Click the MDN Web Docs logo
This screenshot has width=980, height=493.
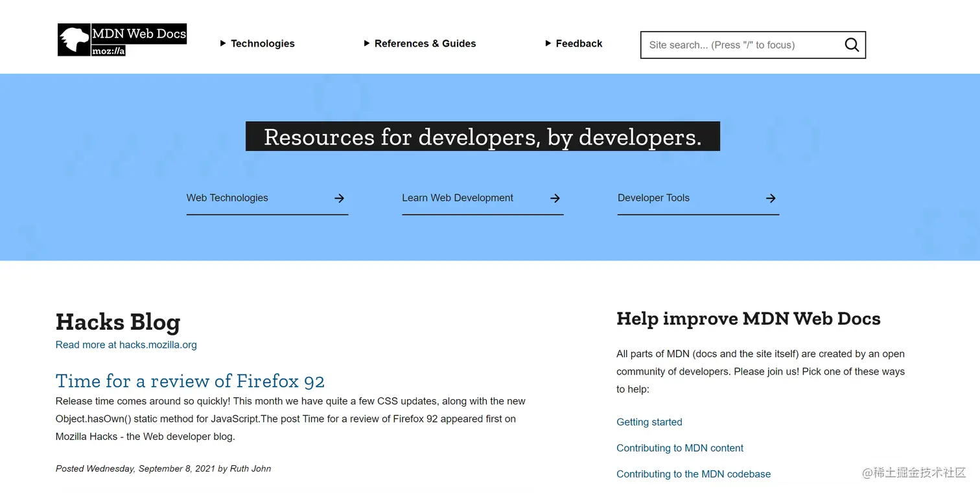[x=122, y=40]
